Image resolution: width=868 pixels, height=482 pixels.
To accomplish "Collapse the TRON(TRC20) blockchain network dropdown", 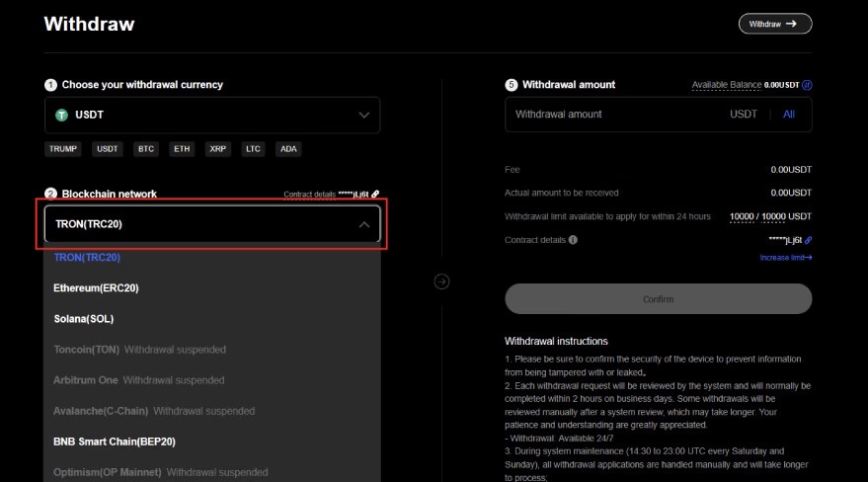I will tap(363, 224).
